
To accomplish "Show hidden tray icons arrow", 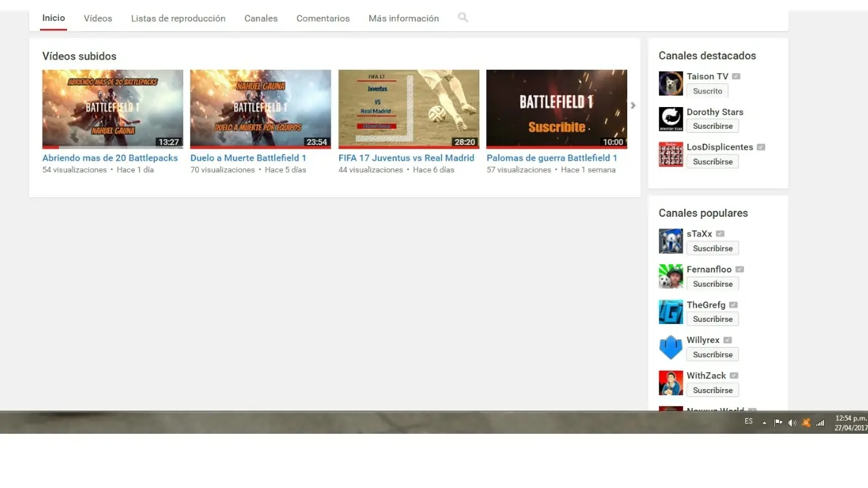I will (x=764, y=423).
